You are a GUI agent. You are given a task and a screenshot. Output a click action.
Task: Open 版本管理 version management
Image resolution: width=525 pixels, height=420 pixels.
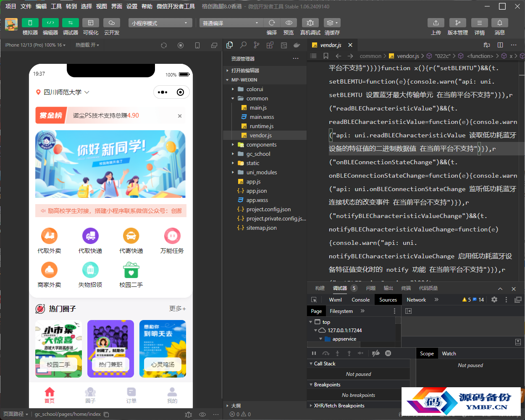click(457, 23)
